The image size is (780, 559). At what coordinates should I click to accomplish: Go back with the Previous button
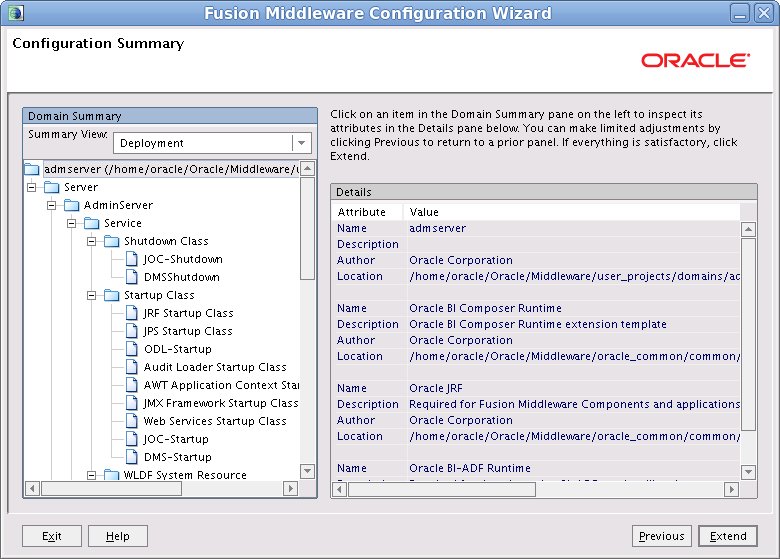pyautogui.click(x=661, y=536)
